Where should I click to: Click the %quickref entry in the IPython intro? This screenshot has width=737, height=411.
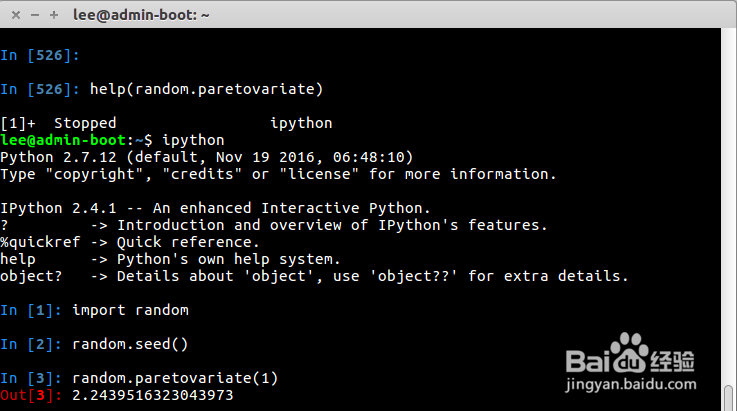click(36, 242)
